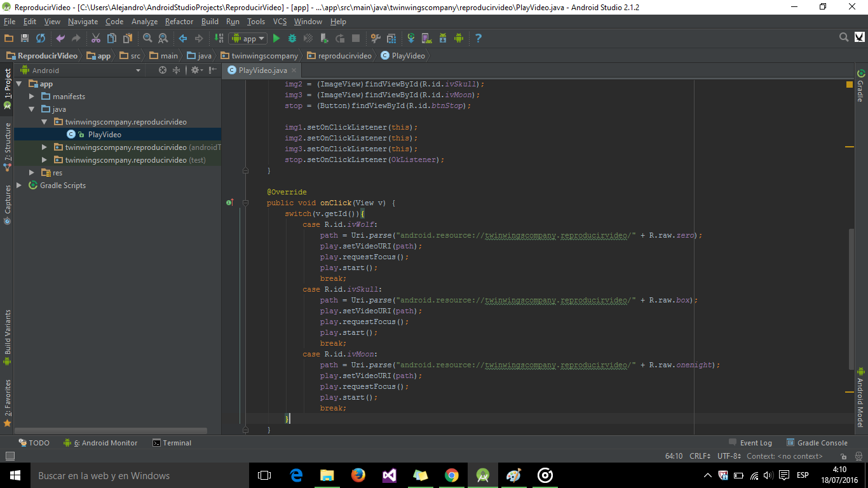Screen dimensions: 868x488
Task: Toggle the Build Variants side tab
Action: (x=7, y=337)
